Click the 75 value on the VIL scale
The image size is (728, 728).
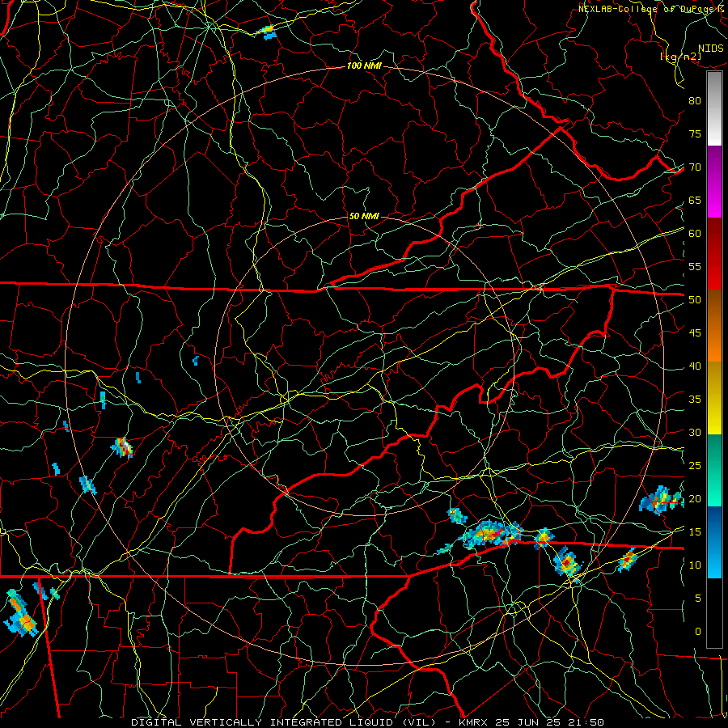point(695,133)
